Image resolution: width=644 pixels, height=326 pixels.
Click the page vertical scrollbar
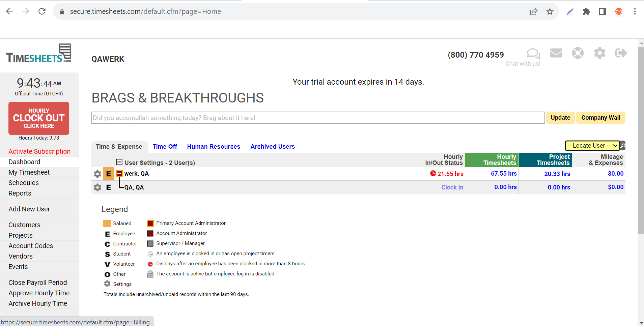click(x=641, y=141)
